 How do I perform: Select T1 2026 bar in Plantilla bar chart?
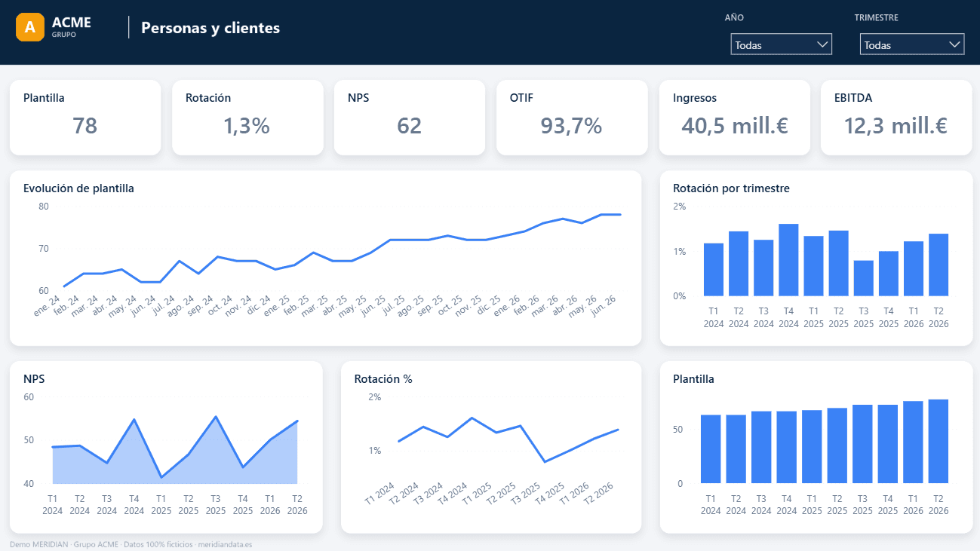(913, 442)
